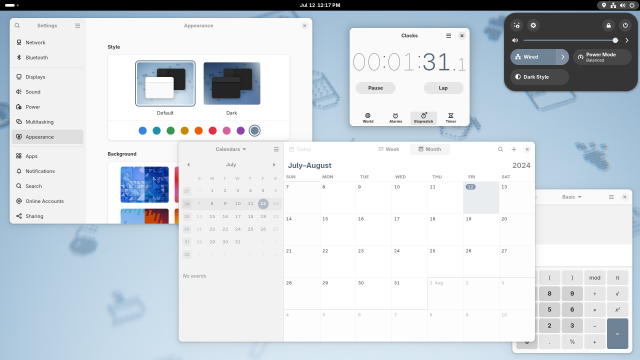Lock screen from quick settings
This screenshot has width=640, height=360.
click(x=609, y=25)
